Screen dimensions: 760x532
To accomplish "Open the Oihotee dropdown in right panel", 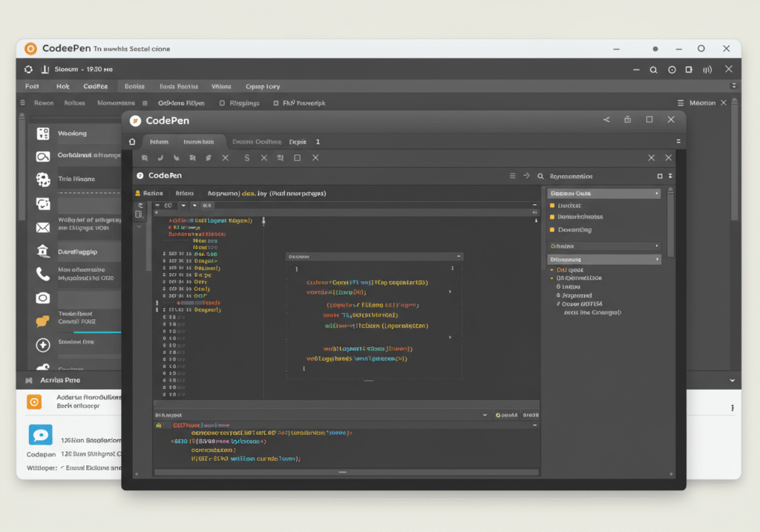I will point(604,246).
